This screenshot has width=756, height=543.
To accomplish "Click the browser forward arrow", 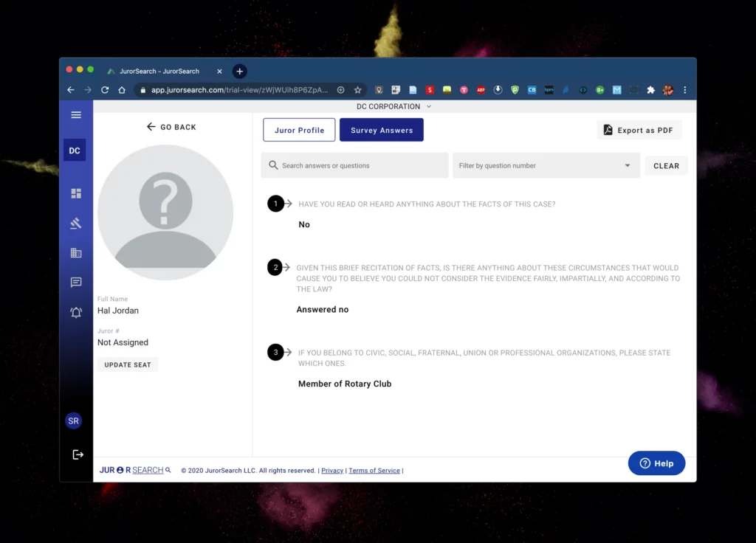I will point(88,89).
